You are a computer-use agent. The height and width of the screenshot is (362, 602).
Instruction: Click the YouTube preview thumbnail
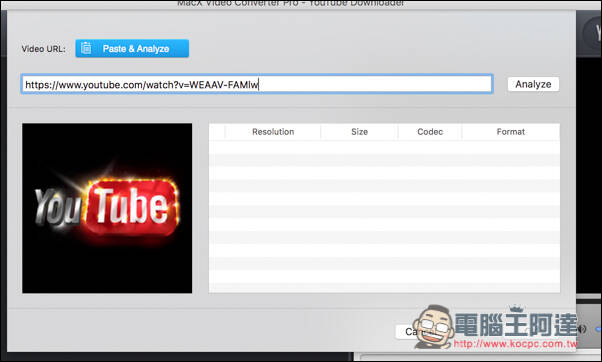(x=107, y=208)
